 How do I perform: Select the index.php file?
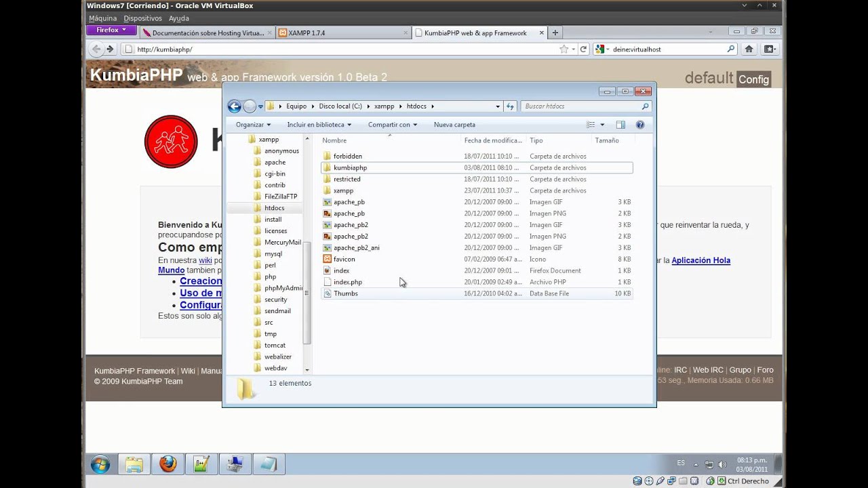coord(476,282)
